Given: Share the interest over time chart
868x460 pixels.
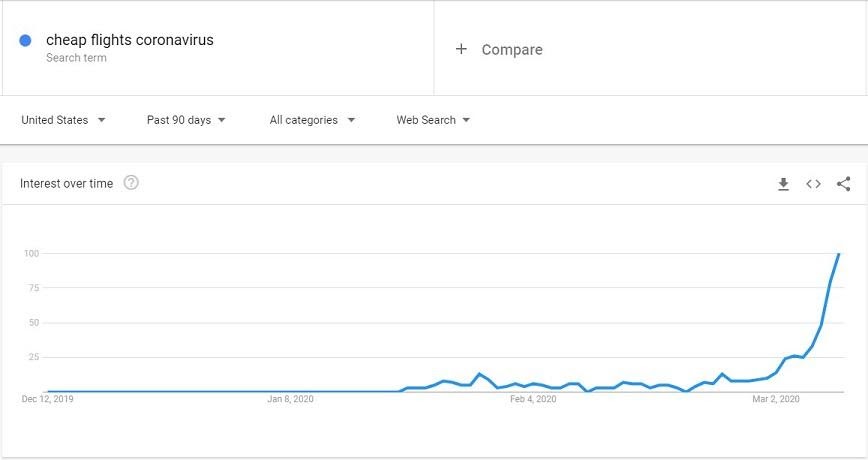Looking at the screenshot, I should [x=843, y=184].
